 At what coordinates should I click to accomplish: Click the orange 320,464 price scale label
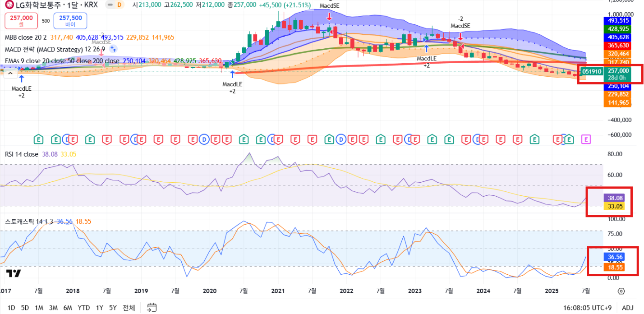pyautogui.click(x=618, y=54)
